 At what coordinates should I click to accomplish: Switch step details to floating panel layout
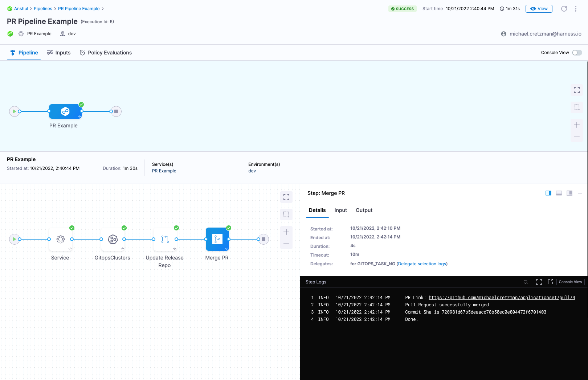pos(569,193)
